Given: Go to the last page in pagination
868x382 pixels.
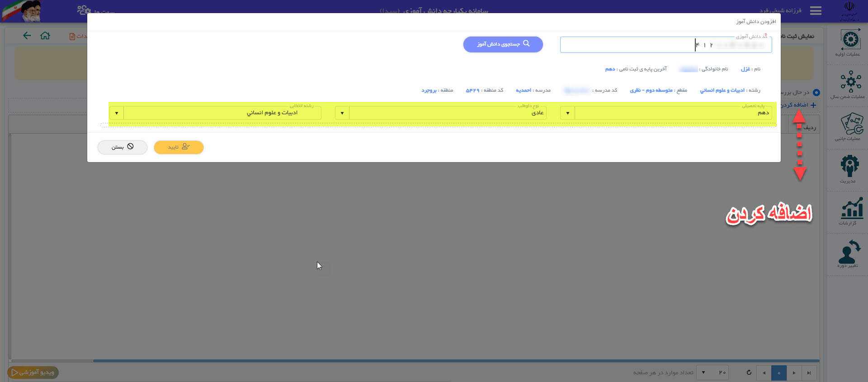Looking at the screenshot, I should click(x=809, y=373).
